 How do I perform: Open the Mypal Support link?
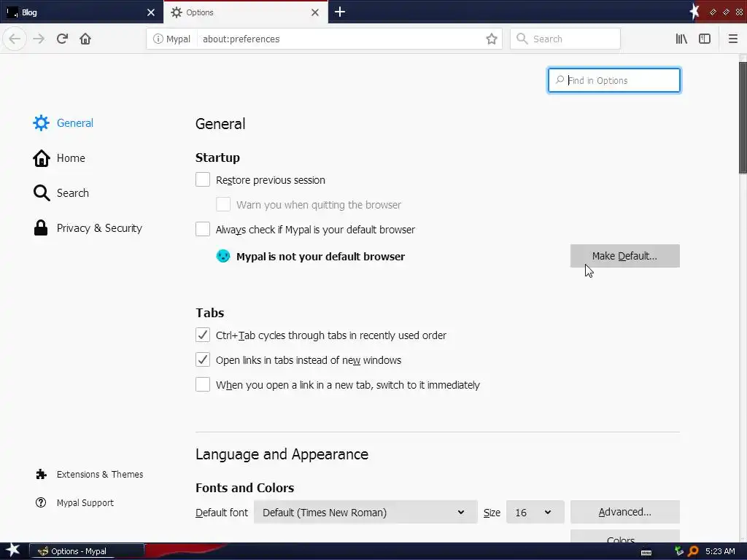pos(85,502)
